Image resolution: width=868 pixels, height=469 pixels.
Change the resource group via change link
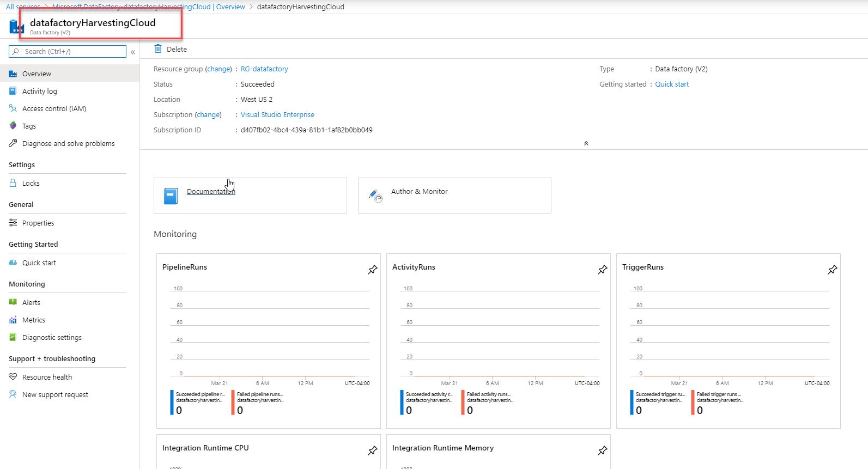(218, 69)
